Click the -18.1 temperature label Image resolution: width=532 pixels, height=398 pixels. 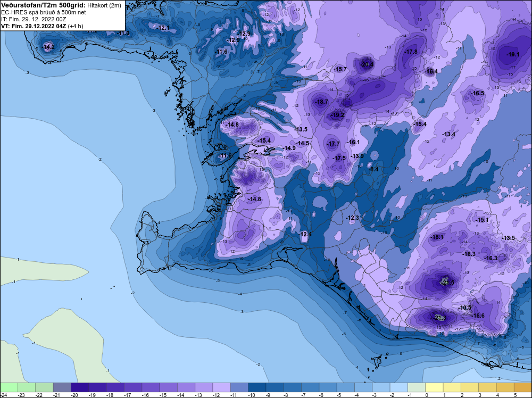coord(437,237)
